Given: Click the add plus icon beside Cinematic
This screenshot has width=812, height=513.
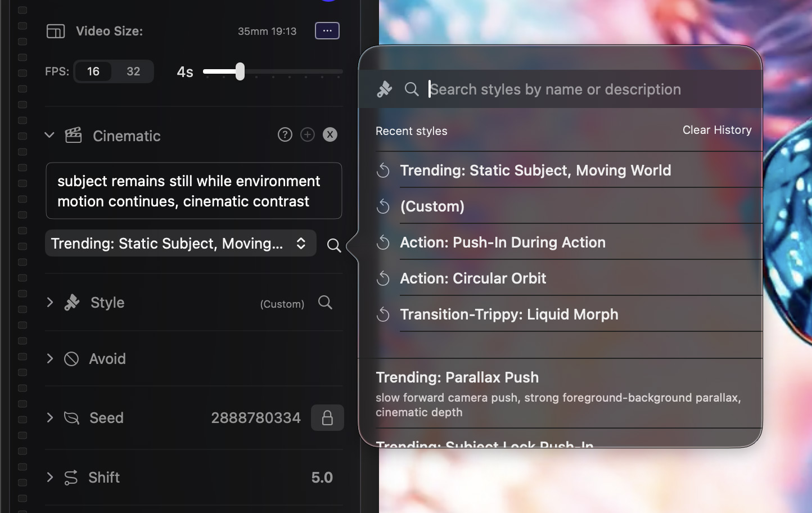Looking at the screenshot, I should click(x=308, y=135).
